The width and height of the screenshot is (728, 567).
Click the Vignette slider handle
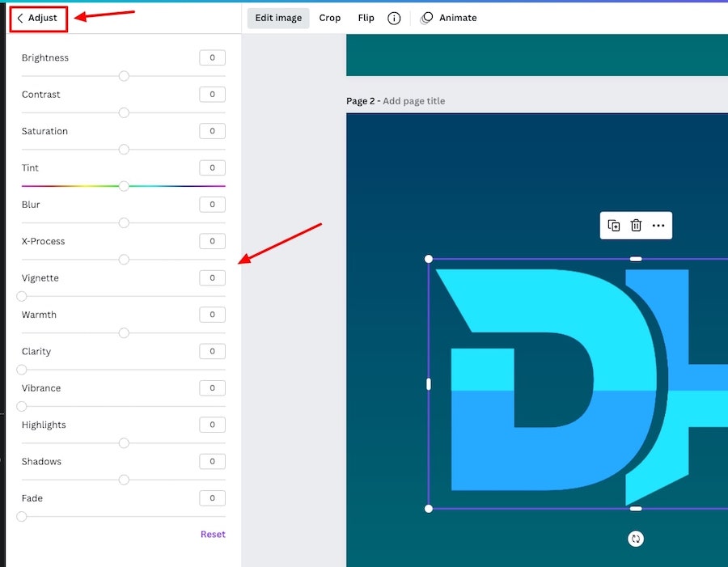pyautogui.click(x=22, y=296)
